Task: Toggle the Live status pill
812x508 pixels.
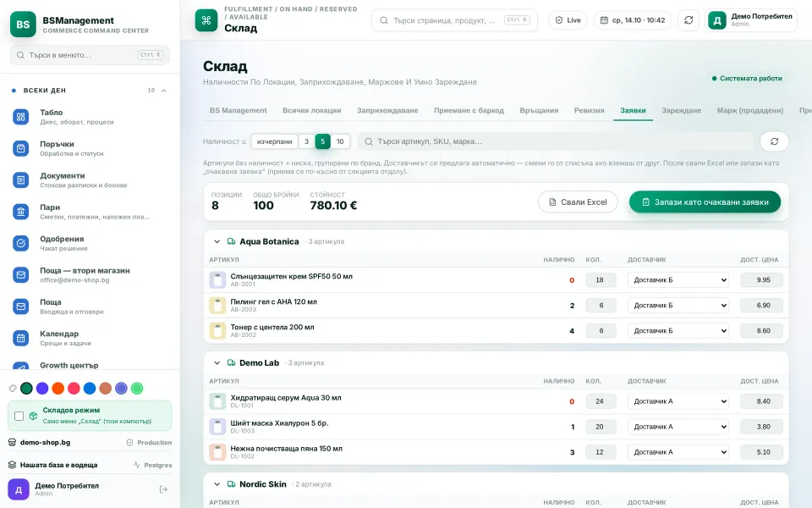Action: coord(568,20)
